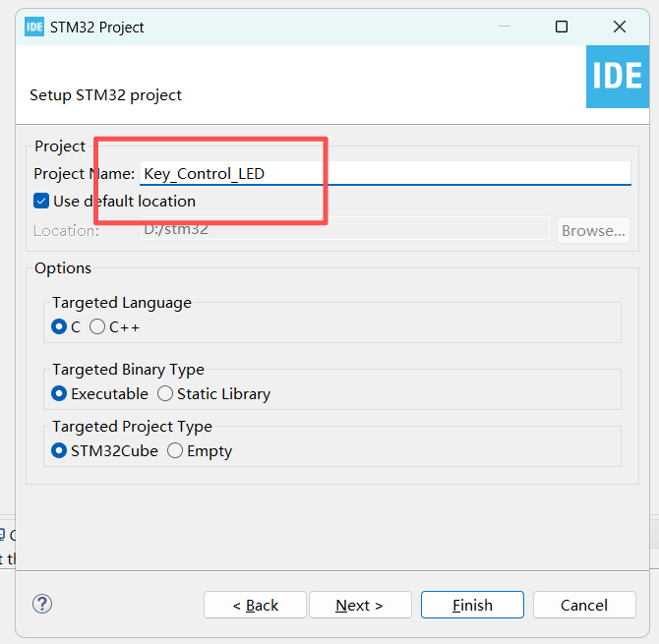Click the Location path field

[344, 229]
